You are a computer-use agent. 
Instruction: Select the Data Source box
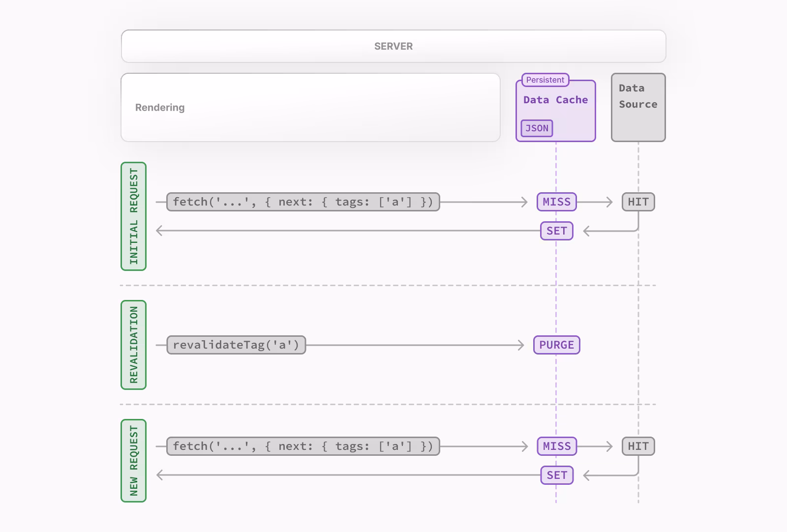pos(638,107)
